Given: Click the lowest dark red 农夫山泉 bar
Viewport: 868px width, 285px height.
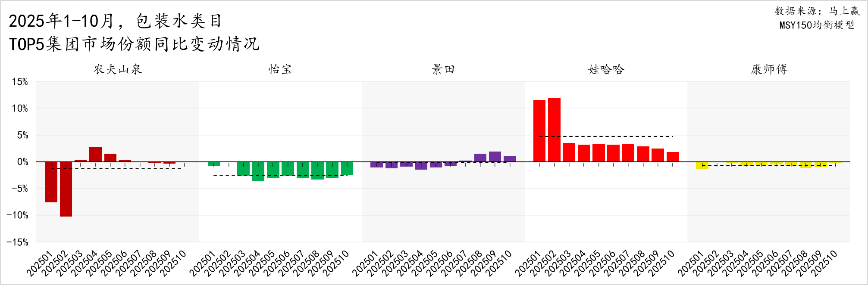Looking at the screenshot, I should 66,189.
